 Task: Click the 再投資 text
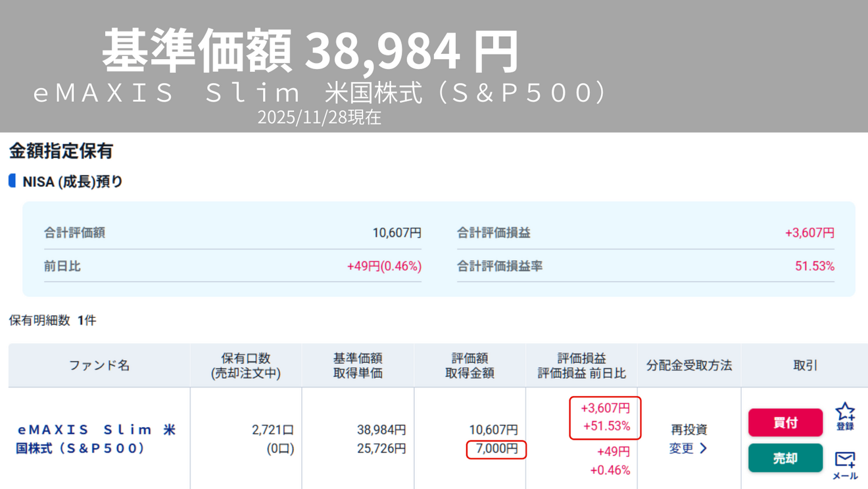click(x=689, y=430)
